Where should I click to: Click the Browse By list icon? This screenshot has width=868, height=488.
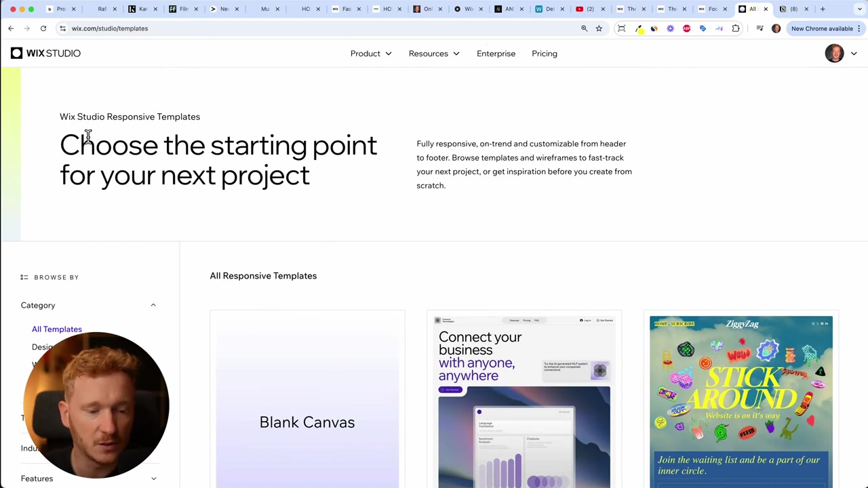[24, 277]
